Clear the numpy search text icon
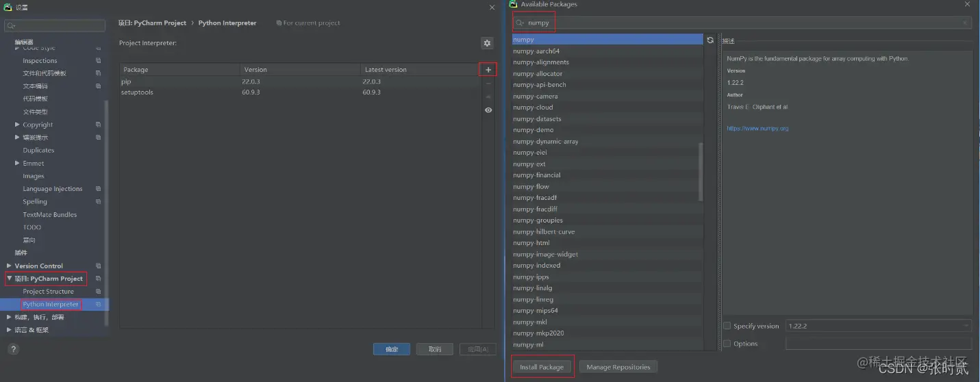980x382 pixels. 966,23
